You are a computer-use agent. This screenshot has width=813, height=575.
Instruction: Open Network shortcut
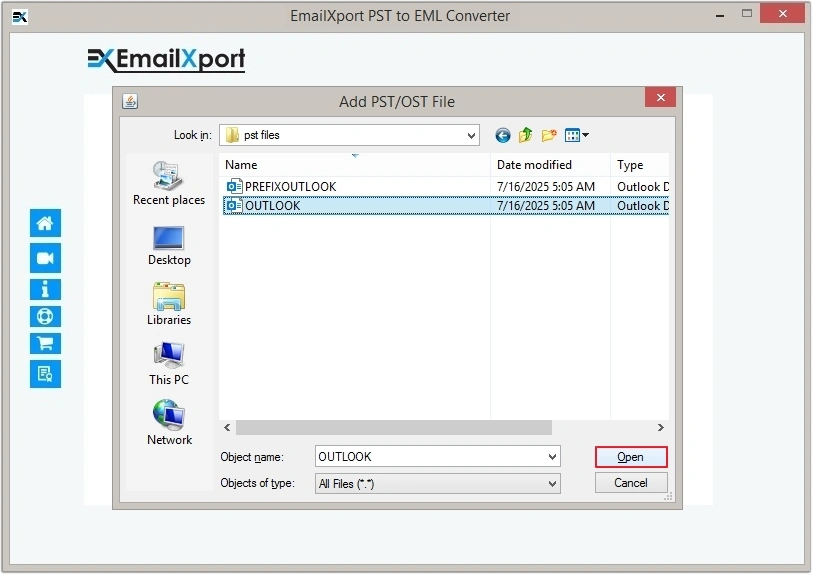[169, 423]
